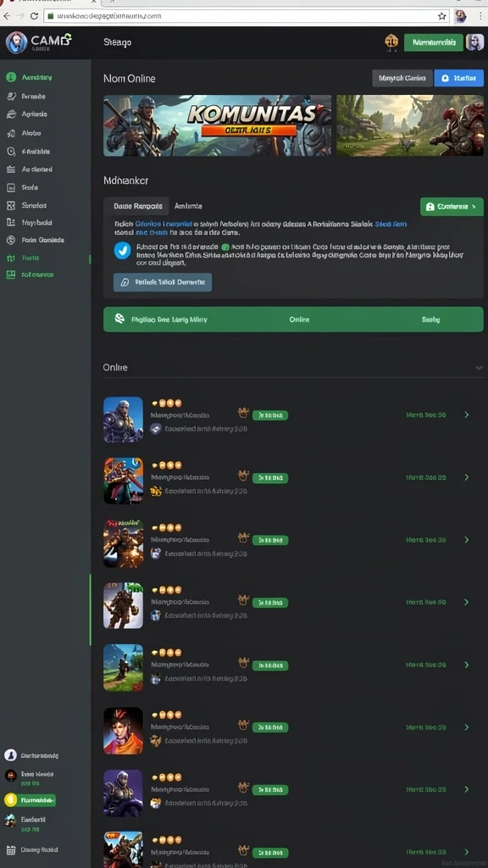Toggle the blue checkmark circle in the panel
Image resolution: width=488 pixels, height=868 pixels.
click(122, 250)
